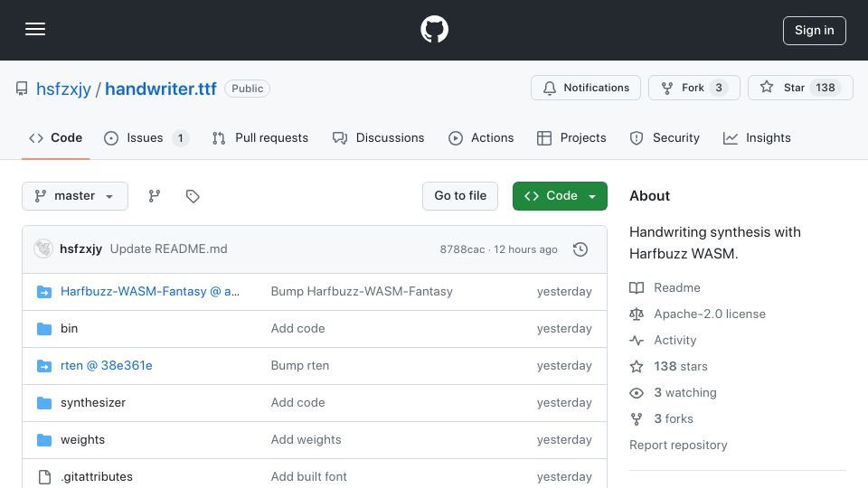
Task: Open the .gitattributes file
Action: [97, 477]
